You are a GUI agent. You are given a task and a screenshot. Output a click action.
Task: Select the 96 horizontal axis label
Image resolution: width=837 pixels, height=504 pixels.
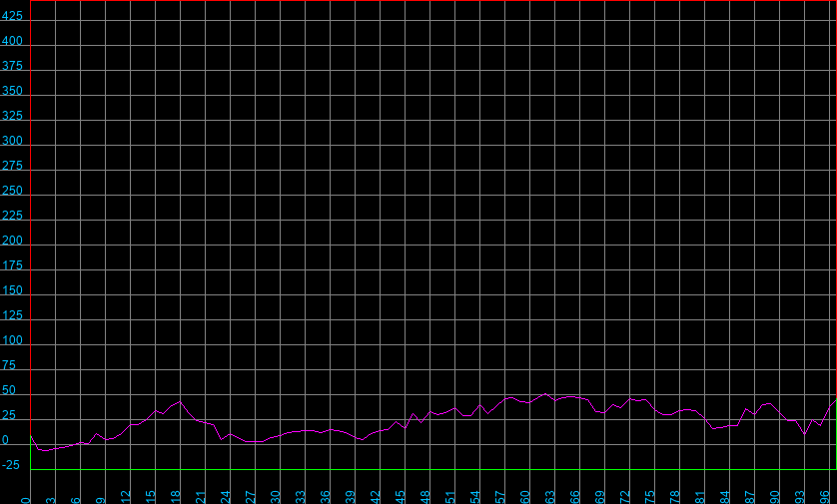(825, 497)
